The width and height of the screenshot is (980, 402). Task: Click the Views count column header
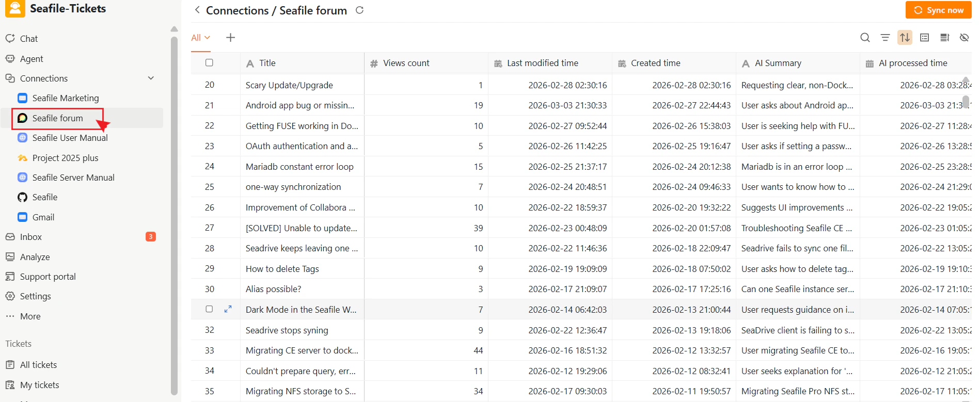426,63
